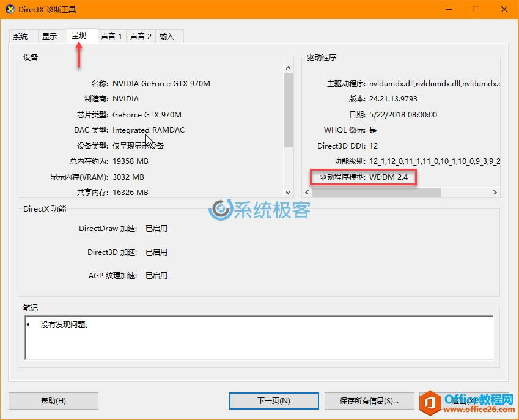Switch to the 系统 tab

tap(20, 37)
